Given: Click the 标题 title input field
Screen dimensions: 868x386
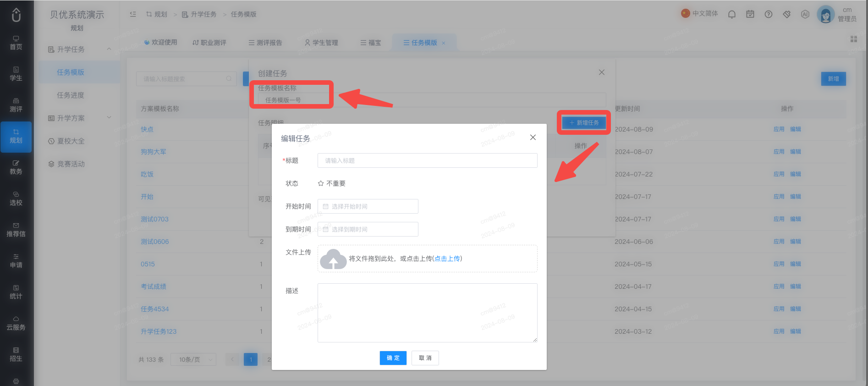Looking at the screenshot, I should coord(428,160).
